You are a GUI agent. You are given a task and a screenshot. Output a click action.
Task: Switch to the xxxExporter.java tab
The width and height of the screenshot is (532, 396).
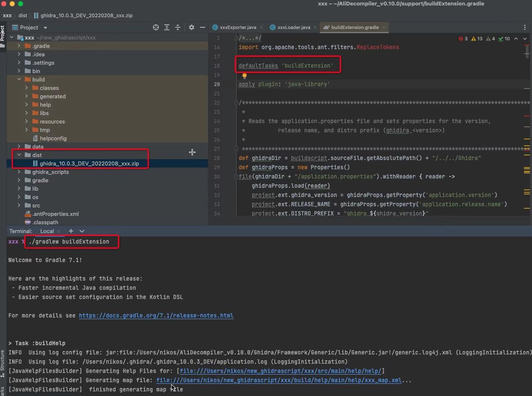pyautogui.click(x=237, y=27)
